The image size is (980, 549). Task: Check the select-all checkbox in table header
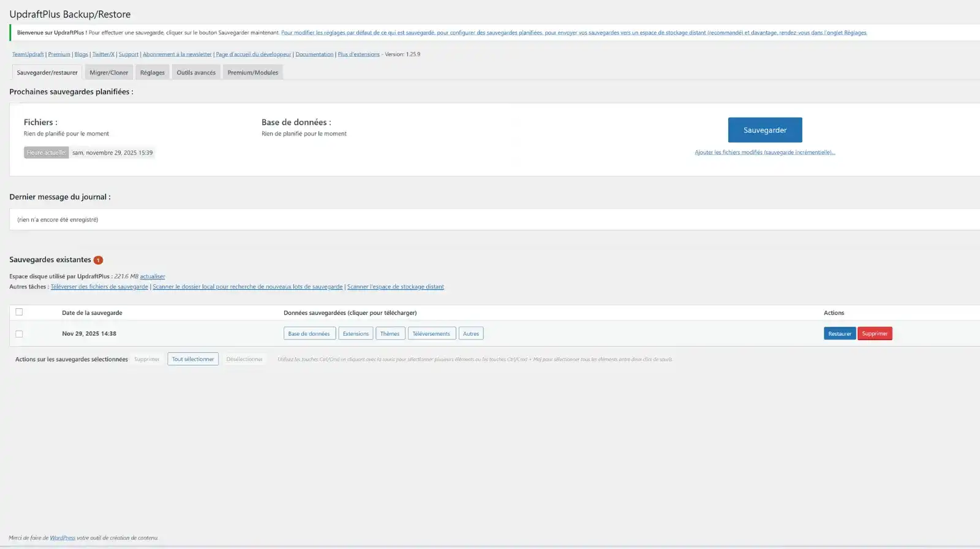coord(19,312)
